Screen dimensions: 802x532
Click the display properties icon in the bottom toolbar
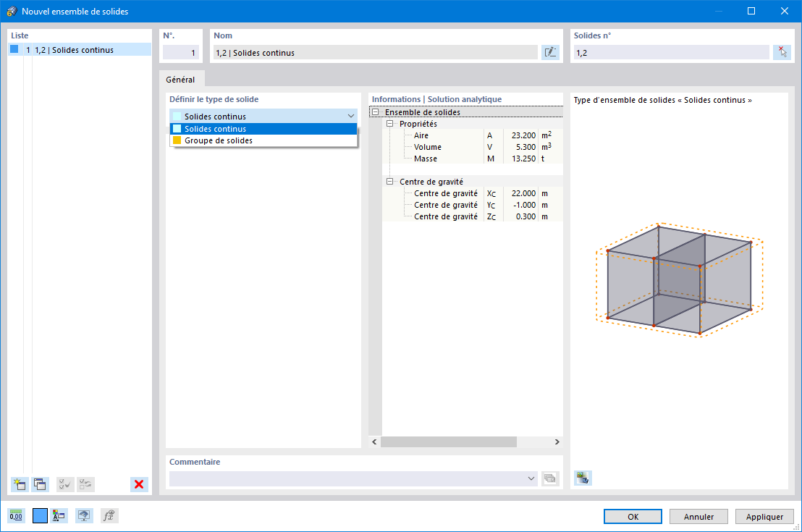[x=59, y=515]
